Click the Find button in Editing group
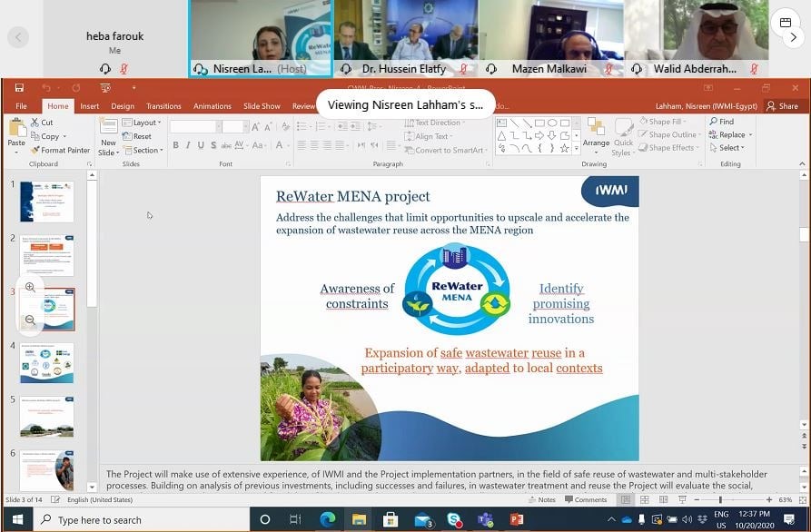811x532 pixels. [x=721, y=122]
